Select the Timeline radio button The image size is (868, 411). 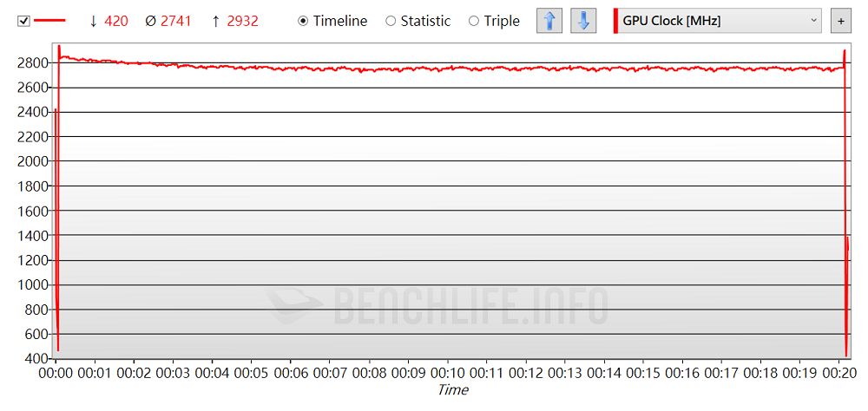pyautogui.click(x=303, y=21)
